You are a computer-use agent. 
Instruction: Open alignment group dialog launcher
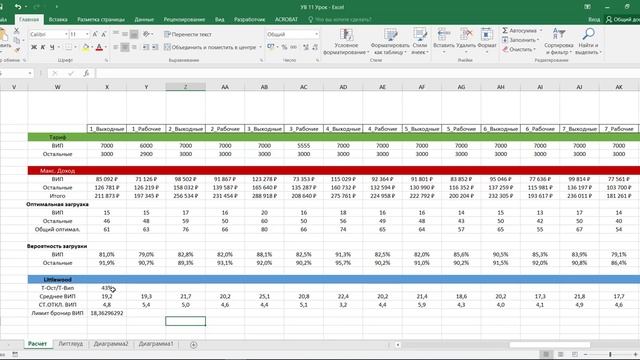[x=261, y=60]
